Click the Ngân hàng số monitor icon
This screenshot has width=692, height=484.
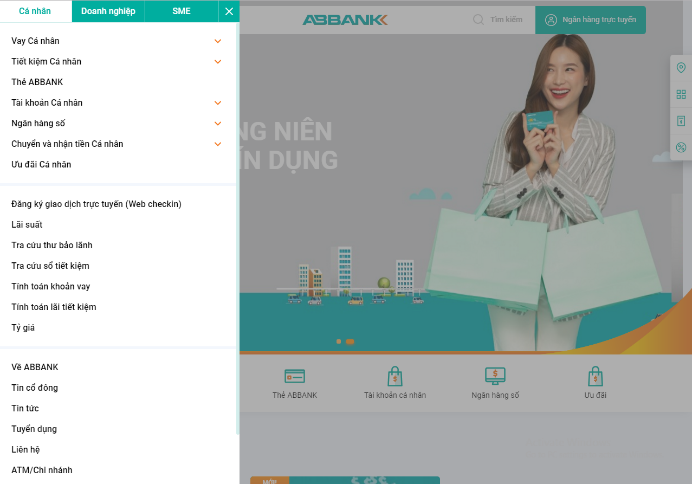pyautogui.click(x=495, y=376)
